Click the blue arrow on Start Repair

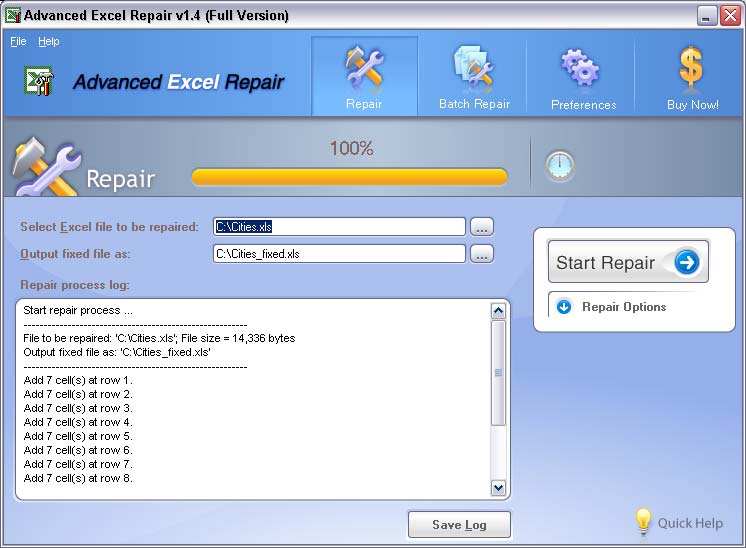[686, 262]
